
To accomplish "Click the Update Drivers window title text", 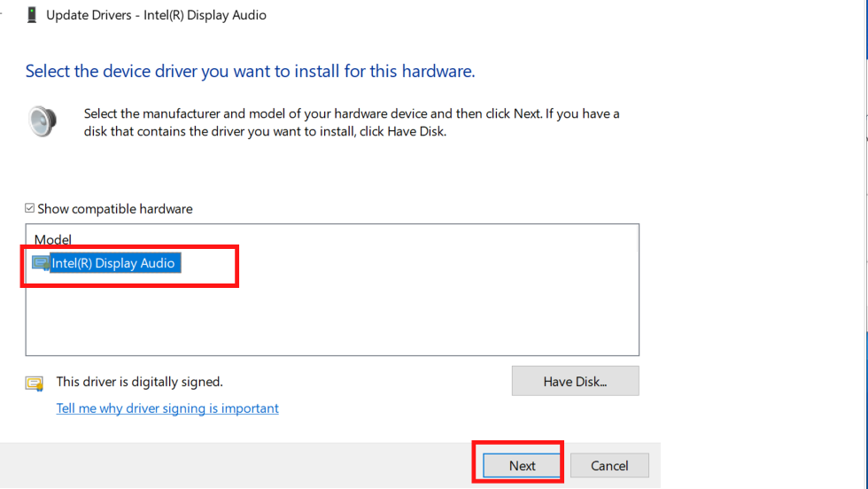I will coord(156,15).
